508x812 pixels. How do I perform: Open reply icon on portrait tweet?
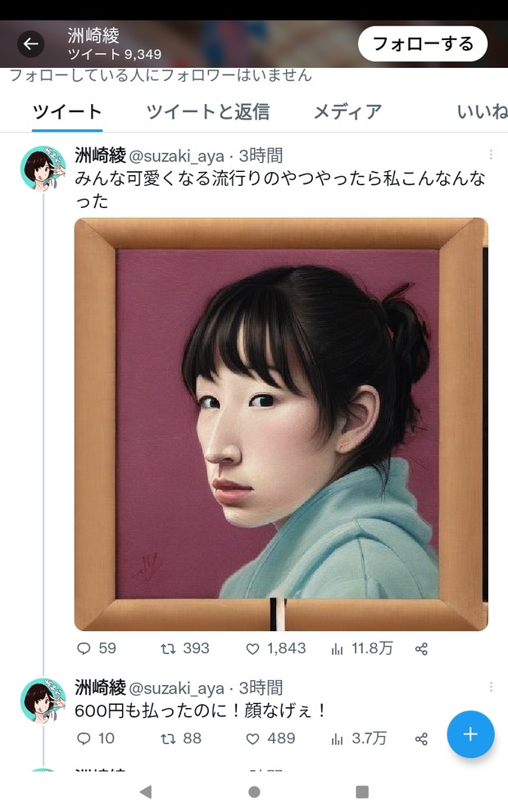tap(84, 648)
